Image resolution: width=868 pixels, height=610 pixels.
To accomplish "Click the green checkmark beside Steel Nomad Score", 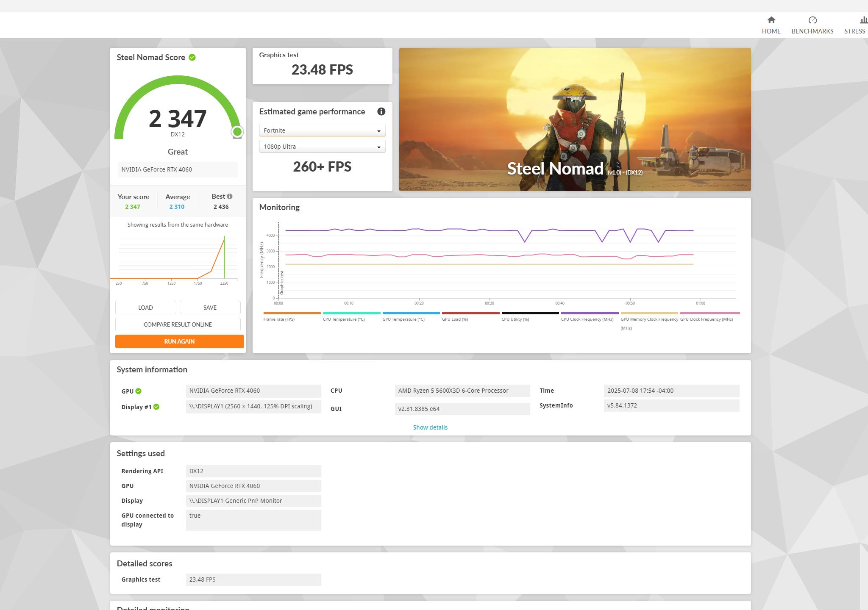I will 192,57.
